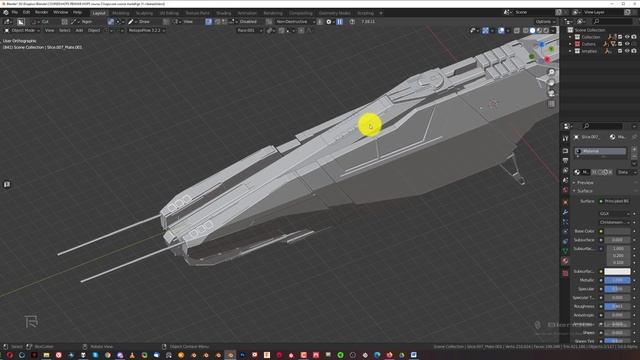Open the sidebar toggle at viewport left edge
Viewport: 640px width, 360px height.
click(x=7, y=184)
